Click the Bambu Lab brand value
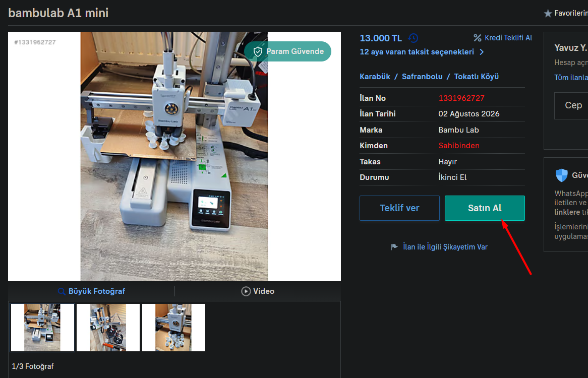The image size is (588, 378). pyautogui.click(x=458, y=130)
